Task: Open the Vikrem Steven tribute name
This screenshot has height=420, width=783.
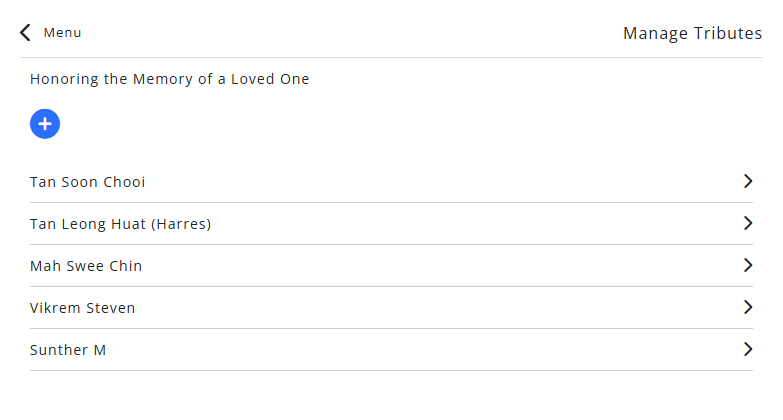Action: [x=82, y=308]
